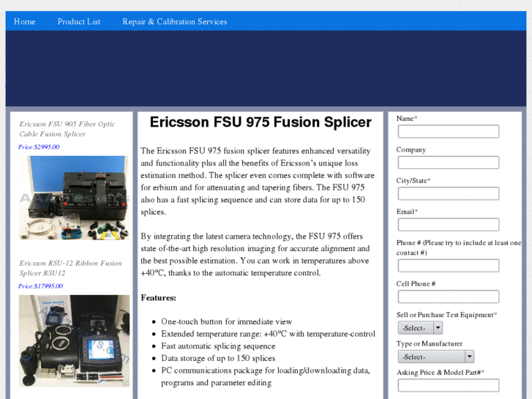The width and height of the screenshot is (532, 399).
Task: Click 'Fast automatic splicing sequence' bullet
Action: [x=218, y=346]
